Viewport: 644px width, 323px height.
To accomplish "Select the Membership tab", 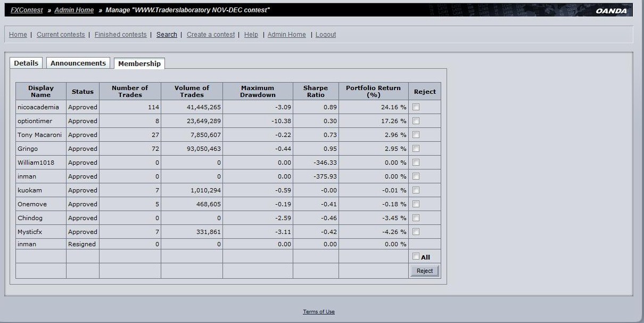I will [139, 63].
